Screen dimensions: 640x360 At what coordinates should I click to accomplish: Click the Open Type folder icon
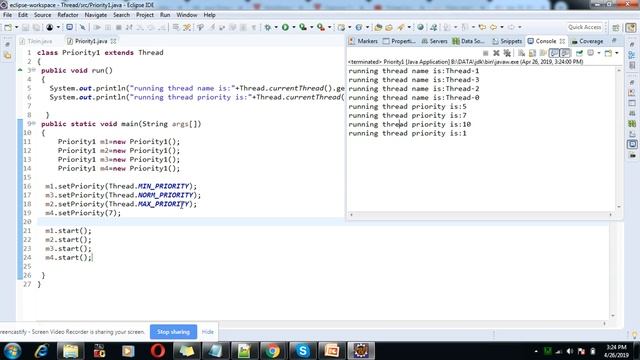(x=378, y=27)
